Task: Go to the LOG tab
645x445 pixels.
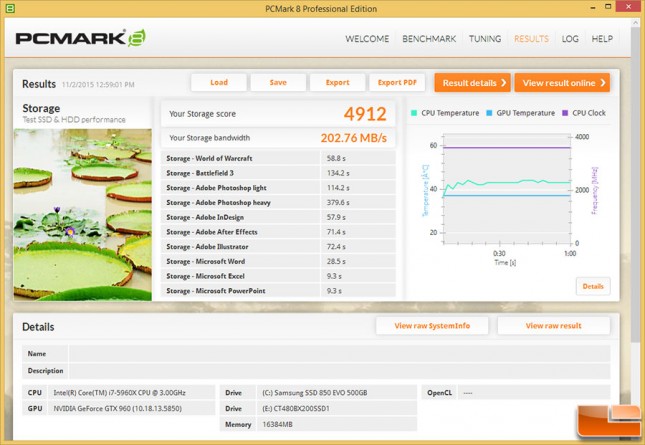Action: (570, 39)
